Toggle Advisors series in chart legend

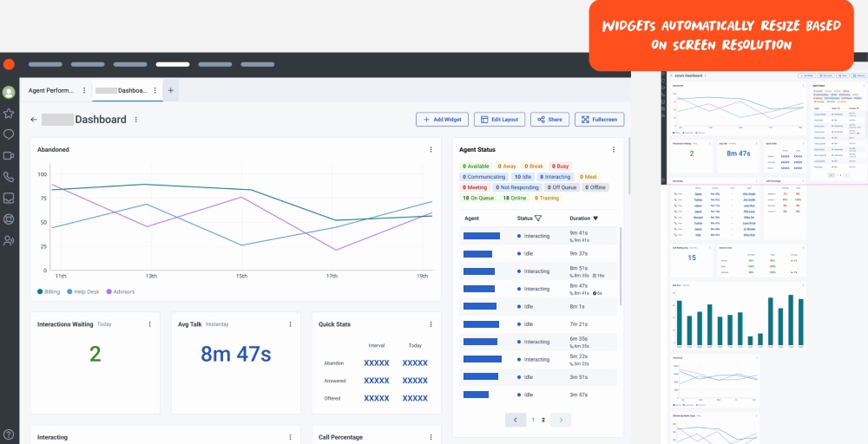coord(120,291)
